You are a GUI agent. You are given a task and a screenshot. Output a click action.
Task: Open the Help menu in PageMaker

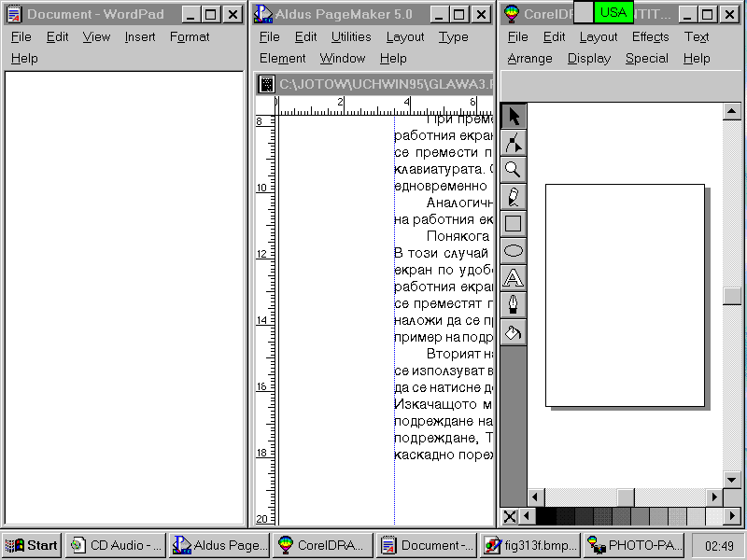click(393, 58)
